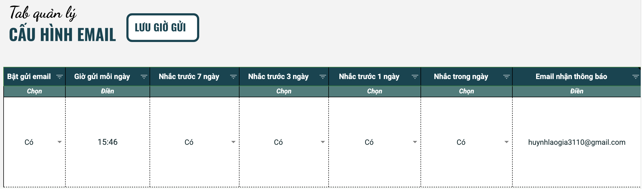Open filter on Nhắc trong ngày header

506,77
